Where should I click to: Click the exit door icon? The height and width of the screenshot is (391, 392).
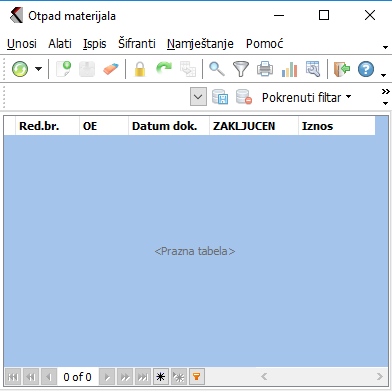point(342,69)
